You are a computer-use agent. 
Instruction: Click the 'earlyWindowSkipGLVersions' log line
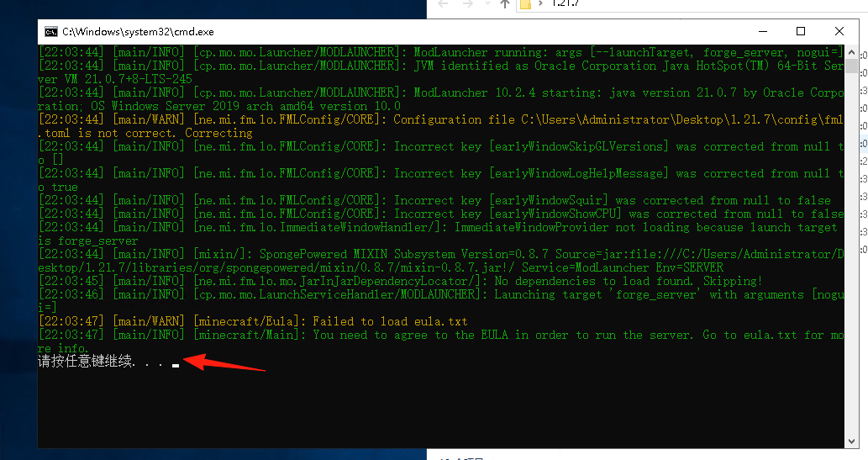[441, 153]
